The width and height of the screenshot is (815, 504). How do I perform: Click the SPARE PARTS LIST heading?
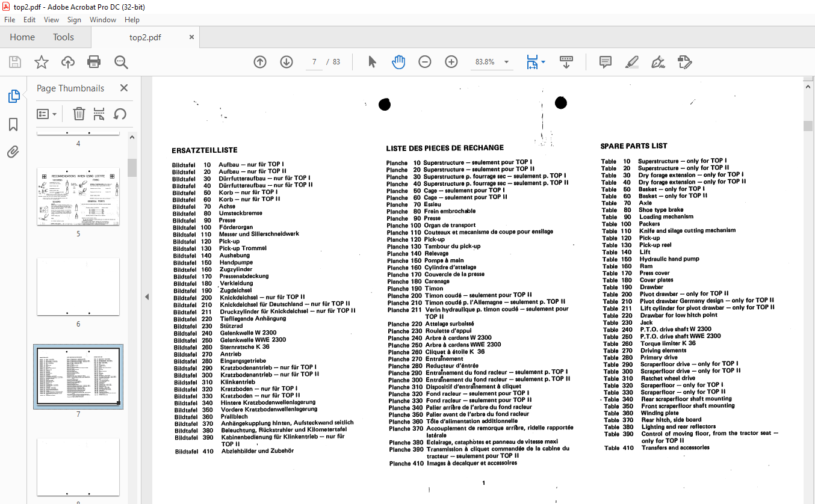pyautogui.click(x=634, y=146)
